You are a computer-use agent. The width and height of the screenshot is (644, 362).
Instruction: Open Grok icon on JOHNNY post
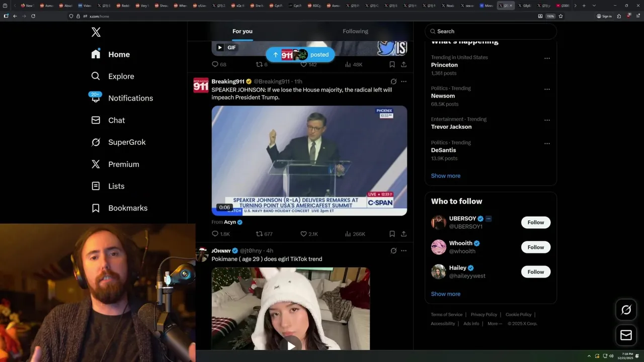(393, 250)
